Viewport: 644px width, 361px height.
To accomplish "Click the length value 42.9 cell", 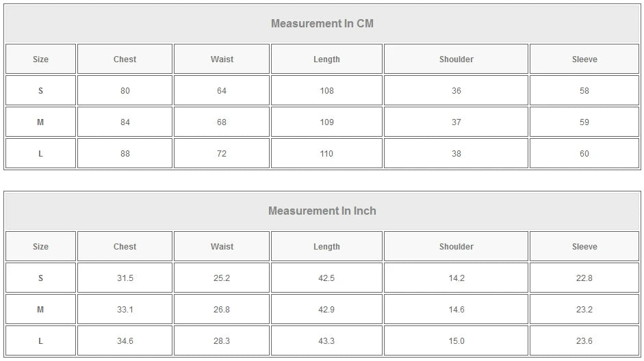I will (326, 310).
